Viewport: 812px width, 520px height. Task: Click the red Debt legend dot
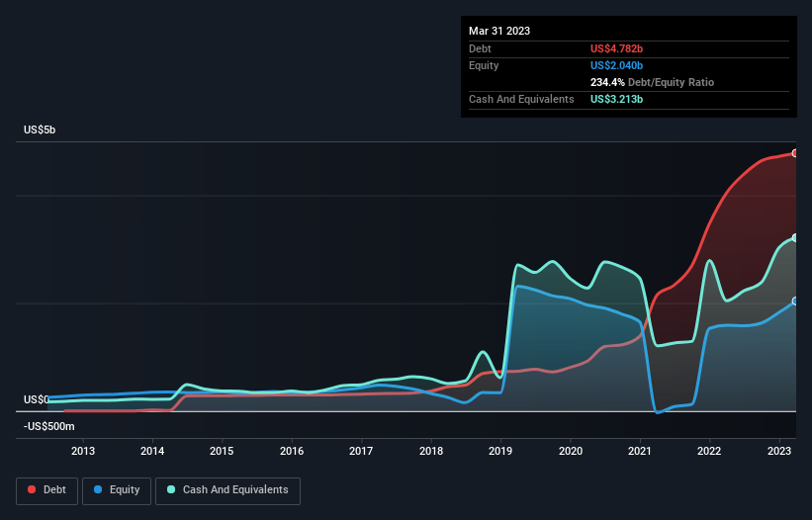tap(32, 489)
